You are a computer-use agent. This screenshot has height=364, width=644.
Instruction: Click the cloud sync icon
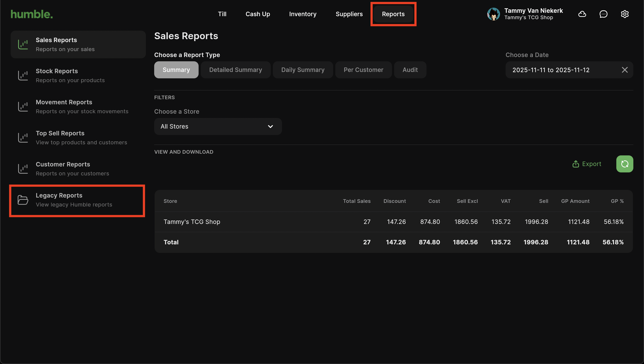(x=582, y=14)
